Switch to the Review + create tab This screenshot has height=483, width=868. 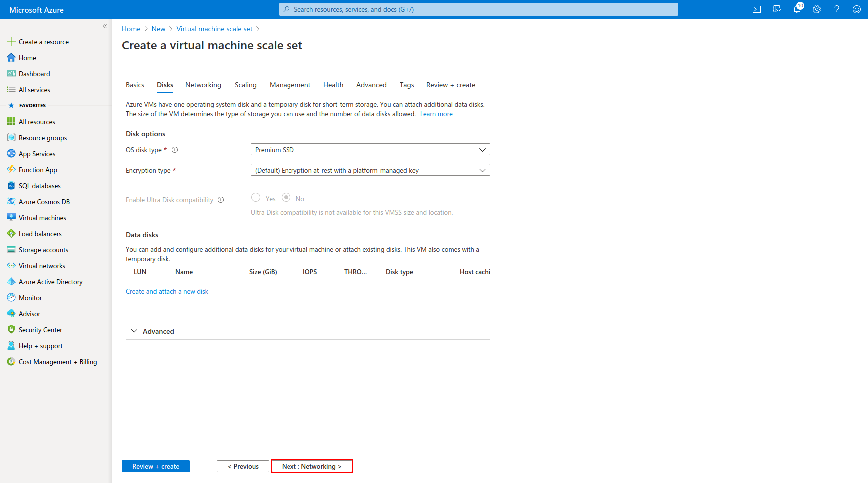[451, 85]
